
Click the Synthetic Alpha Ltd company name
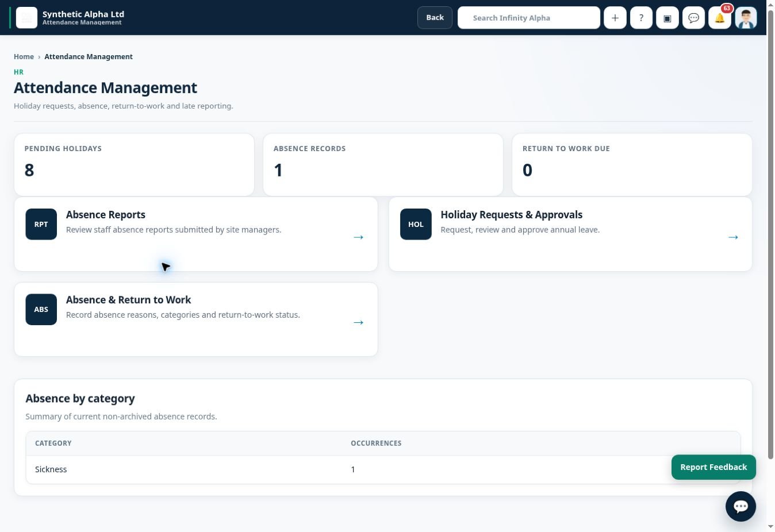(83, 14)
